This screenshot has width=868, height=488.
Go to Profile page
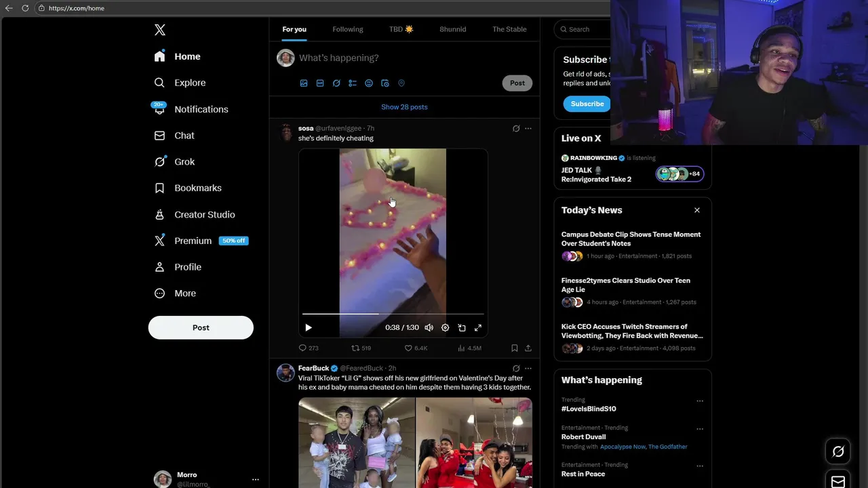click(178, 267)
